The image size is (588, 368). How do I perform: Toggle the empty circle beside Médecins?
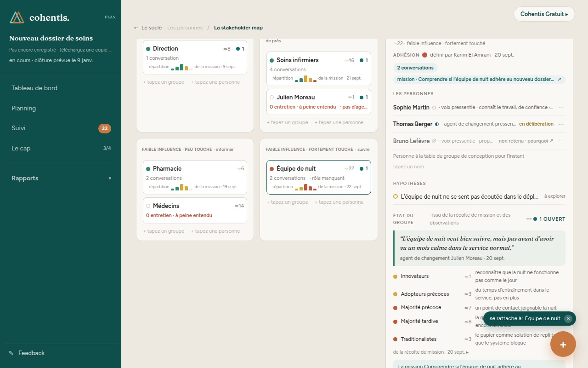click(x=148, y=206)
